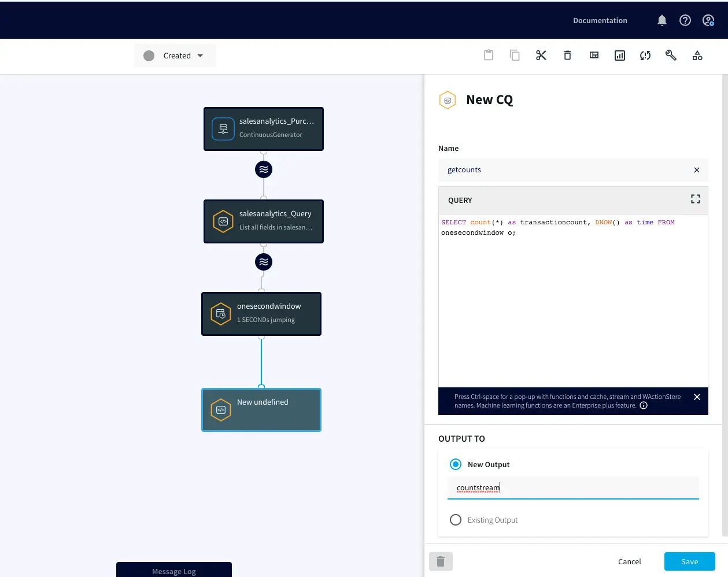728x577 pixels.
Task: Clear the getcounts name field
Action: pos(697,170)
